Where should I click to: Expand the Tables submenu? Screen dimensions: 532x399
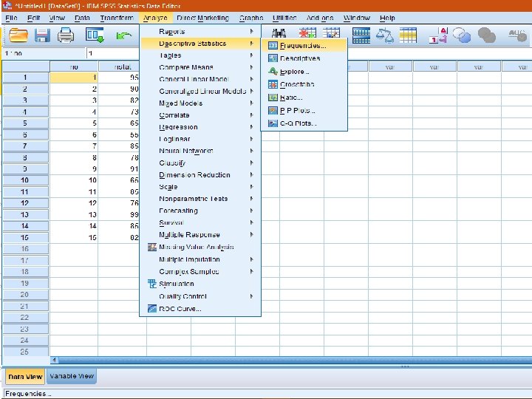[x=200, y=55]
